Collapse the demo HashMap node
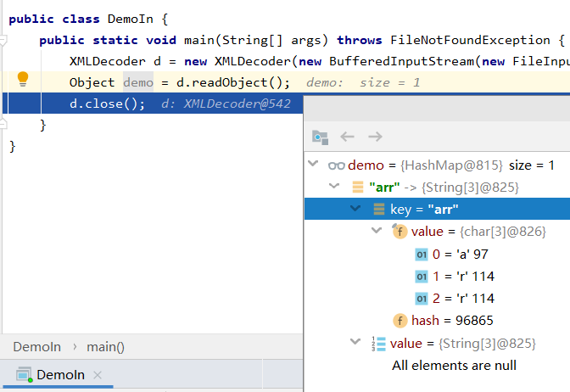Image resolution: width=570 pixels, height=392 pixels. tap(315, 165)
